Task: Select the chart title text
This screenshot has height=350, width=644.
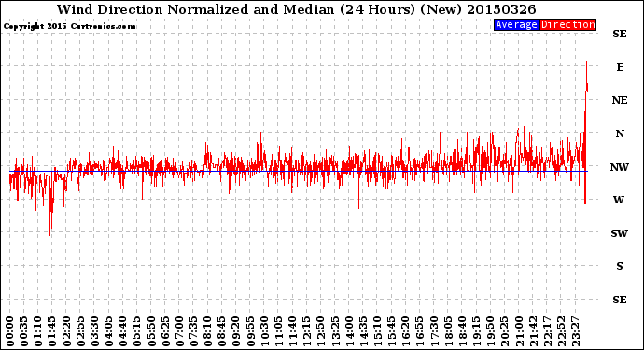Action: tap(296, 9)
